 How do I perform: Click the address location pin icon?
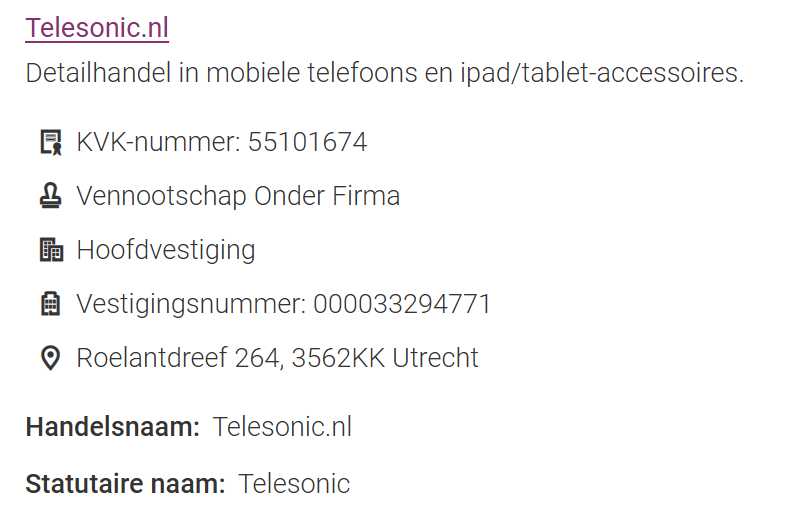(x=50, y=358)
